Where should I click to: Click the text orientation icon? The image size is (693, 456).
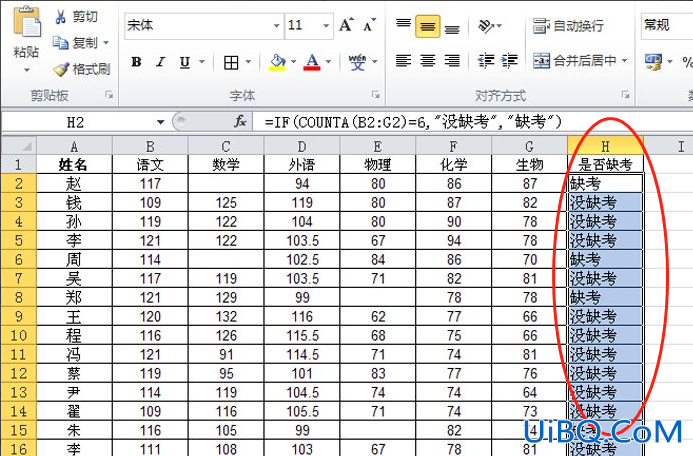486,26
